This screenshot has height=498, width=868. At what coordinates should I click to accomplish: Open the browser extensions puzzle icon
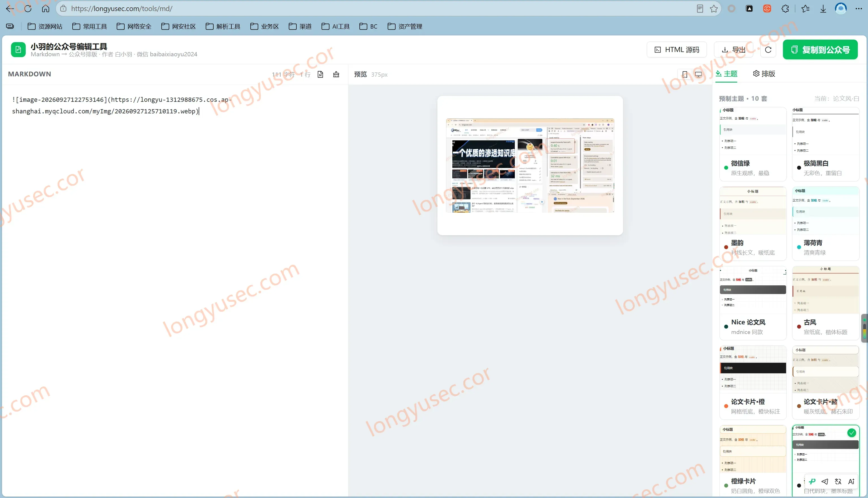tap(785, 8)
